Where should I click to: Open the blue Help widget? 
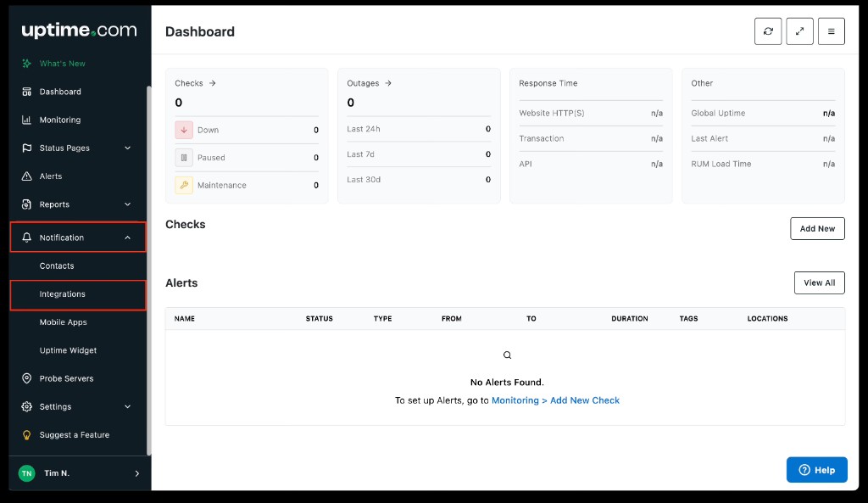tap(817, 470)
